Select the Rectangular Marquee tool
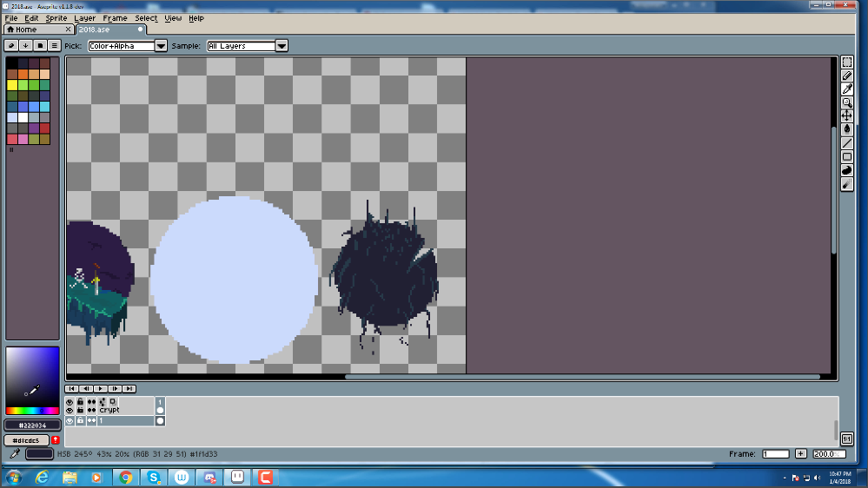 pyautogui.click(x=847, y=63)
